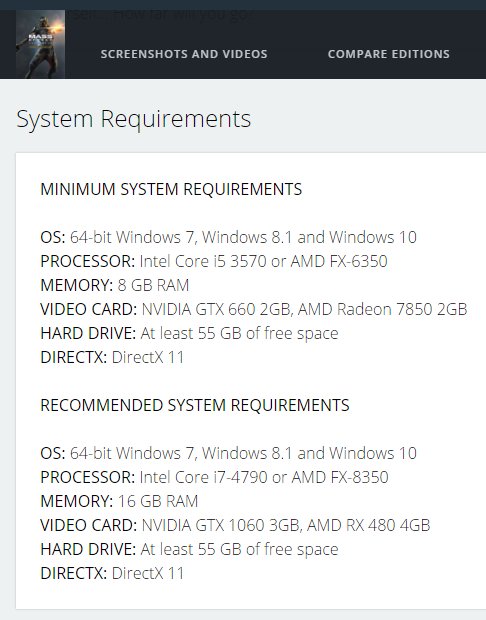Screen dimensions: 486x620
Task: Select "MINIMUM SYSTEM REQUIREMENTS" heading text
Action: pyautogui.click(x=171, y=189)
